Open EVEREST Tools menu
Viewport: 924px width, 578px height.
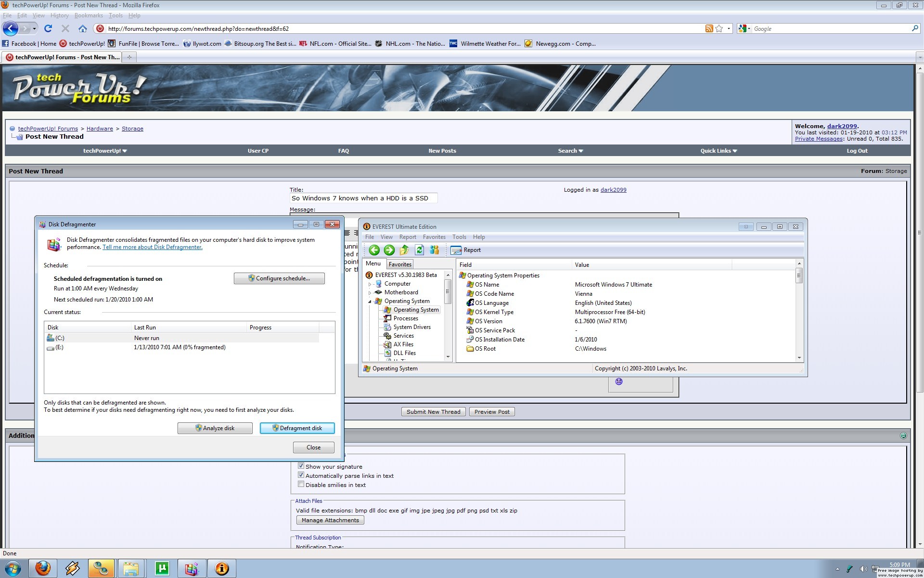[x=459, y=237]
